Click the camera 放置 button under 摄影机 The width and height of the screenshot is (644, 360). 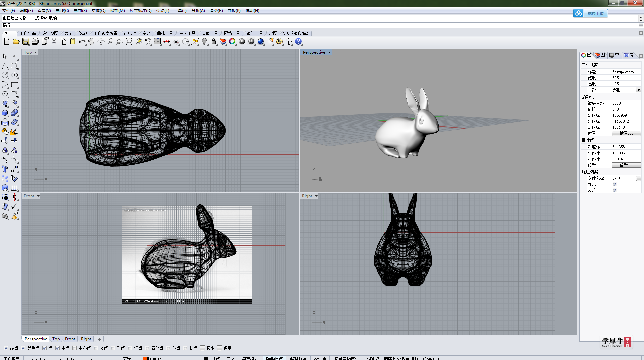coord(626,133)
